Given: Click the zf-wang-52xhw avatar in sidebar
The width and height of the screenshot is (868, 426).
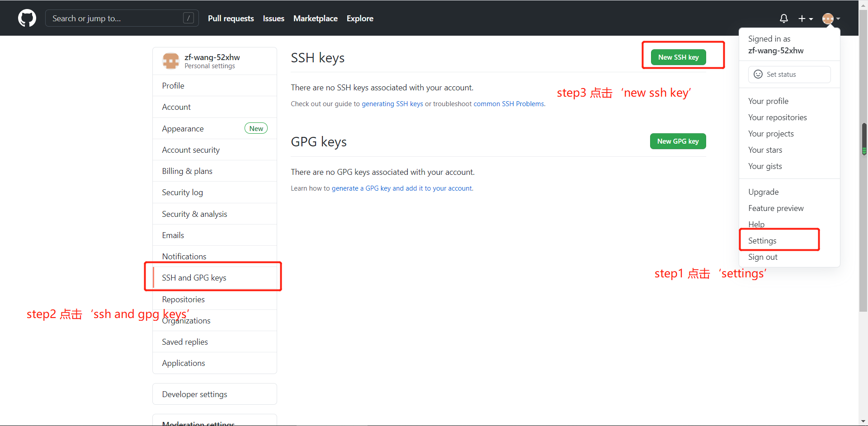Looking at the screenshot, I should click(171, 61).
